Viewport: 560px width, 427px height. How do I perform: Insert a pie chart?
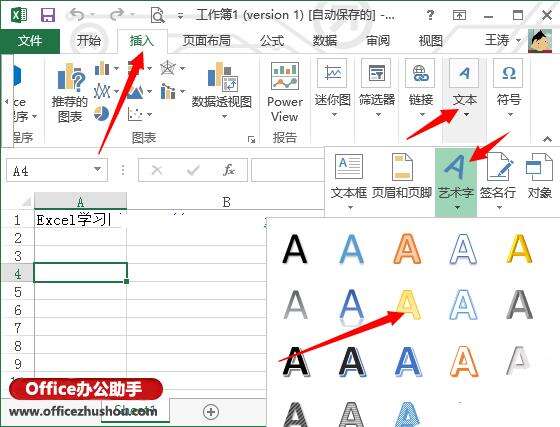tap(102, 114)
